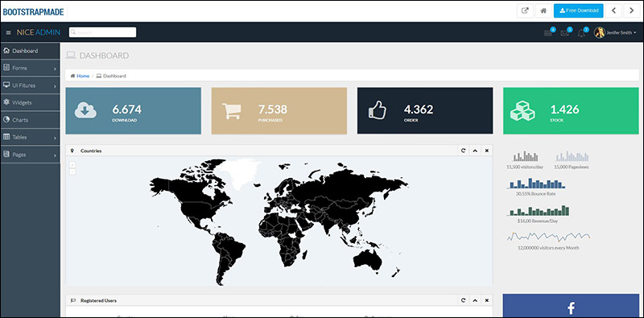
Task: Toggle the hamburger menu beside NICE ADMIN
Action: coord(8,32)
